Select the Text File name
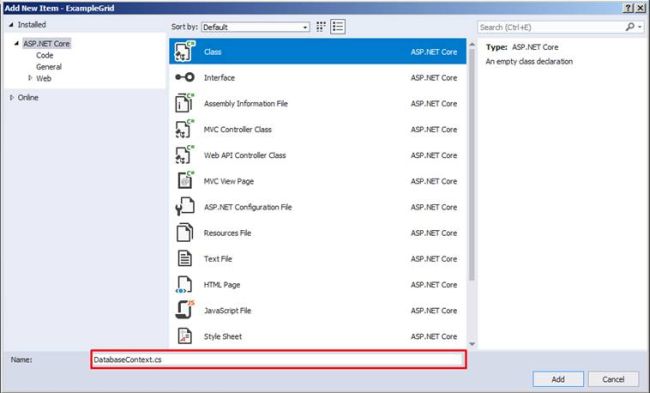This screenshot has width=650, height=393. pyautogui.click(x=218, y=259)
